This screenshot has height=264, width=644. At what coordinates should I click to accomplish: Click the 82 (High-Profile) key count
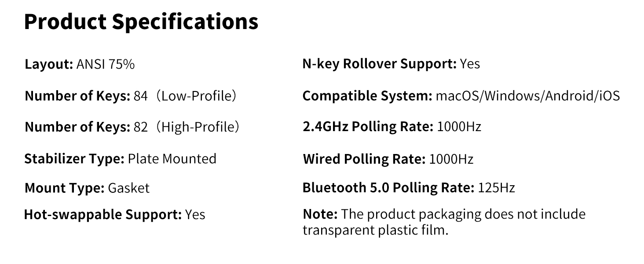[187, 127]
